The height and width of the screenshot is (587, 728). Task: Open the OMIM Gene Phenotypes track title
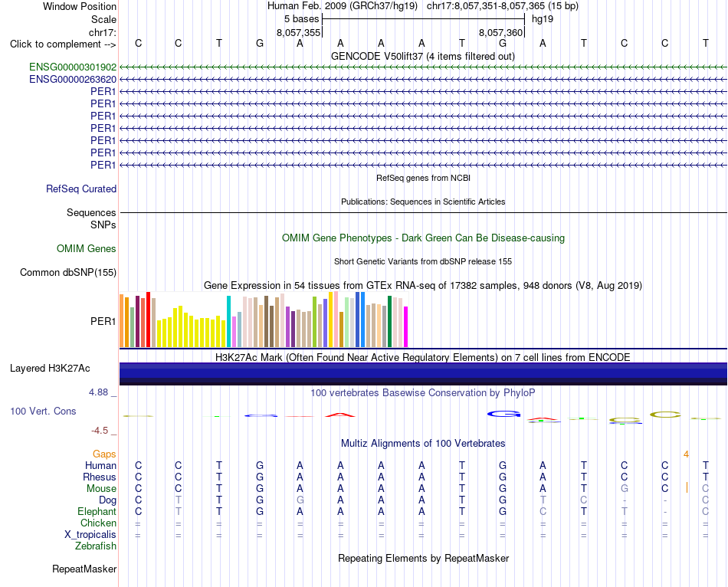pos(424,238)
